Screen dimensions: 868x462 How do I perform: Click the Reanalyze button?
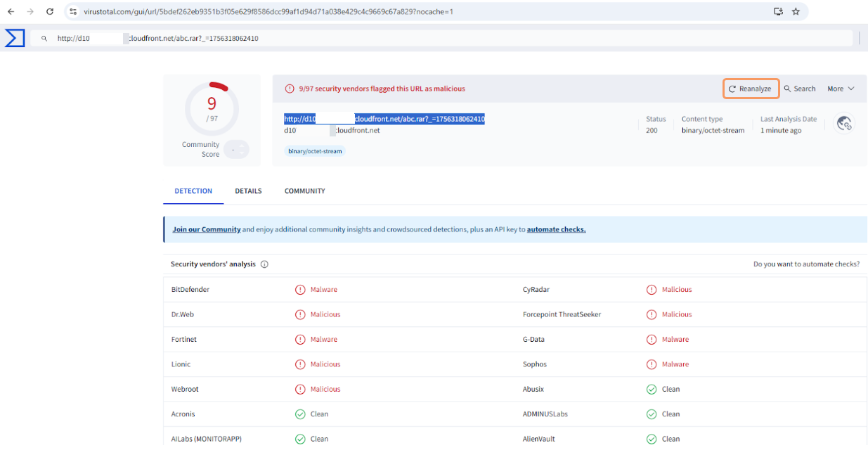tap(751, 89)
